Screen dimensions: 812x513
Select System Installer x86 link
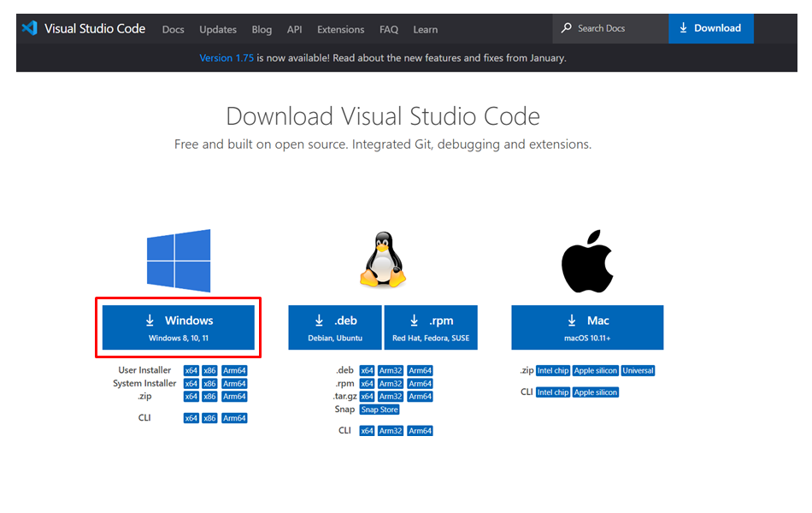point(209,383)
